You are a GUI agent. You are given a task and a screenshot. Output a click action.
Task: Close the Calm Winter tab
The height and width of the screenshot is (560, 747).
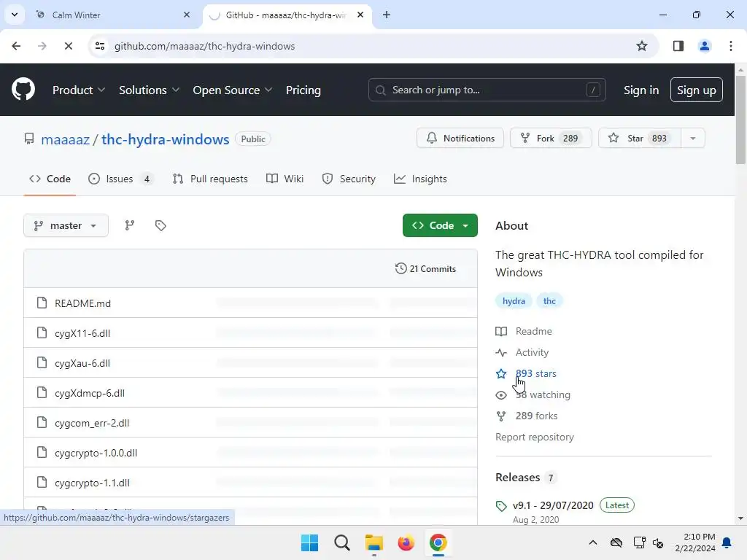point(187,15)
